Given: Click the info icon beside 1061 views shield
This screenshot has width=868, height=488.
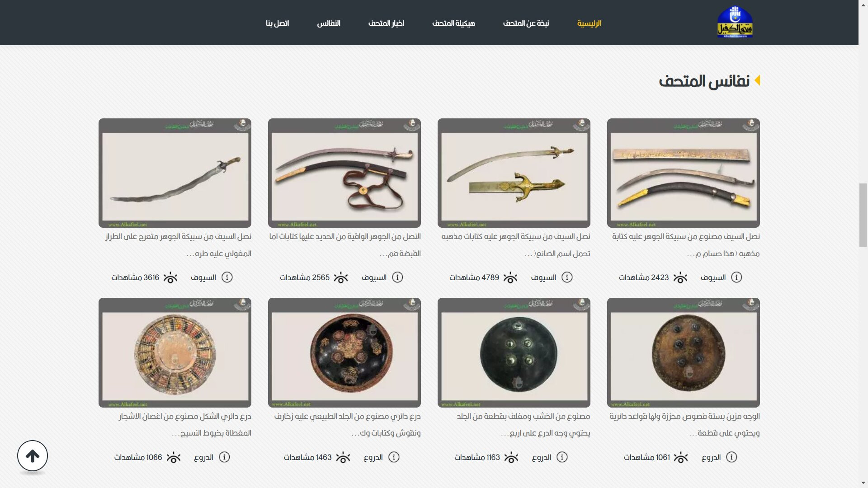Looking at the screenshot, I should pyautogui.click(x=731, y=457).
